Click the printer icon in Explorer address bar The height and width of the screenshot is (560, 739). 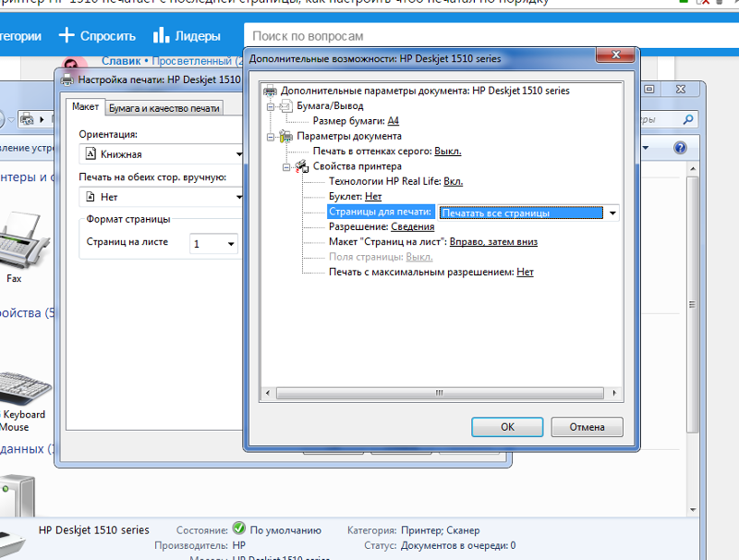[x=27, y=119]
